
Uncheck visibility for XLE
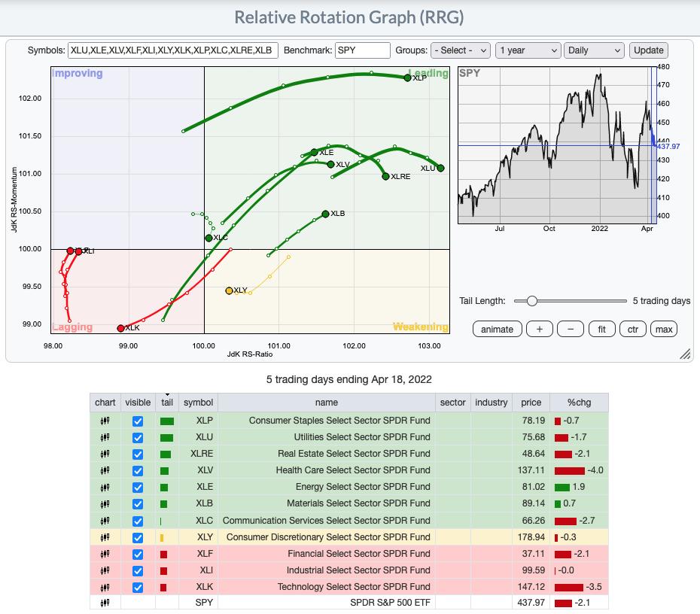click(x=138, y=488)
